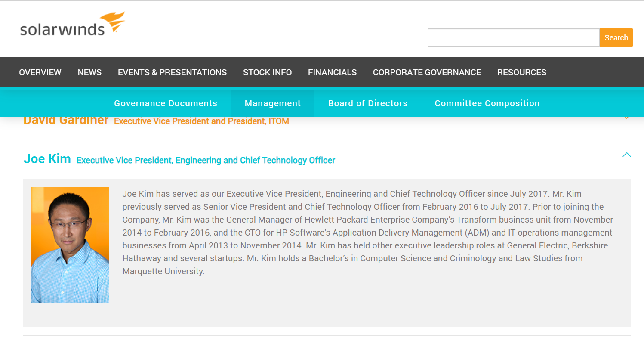Focus the search text field
Image resolution: width=644 pixels, height=338 pixels.
pos(513,37)
